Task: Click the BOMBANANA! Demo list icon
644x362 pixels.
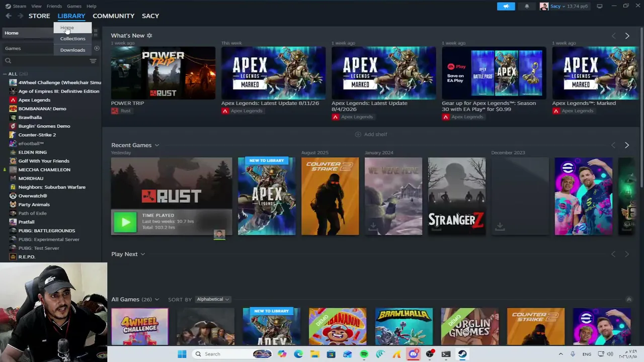Action: (x=13, y=109)
